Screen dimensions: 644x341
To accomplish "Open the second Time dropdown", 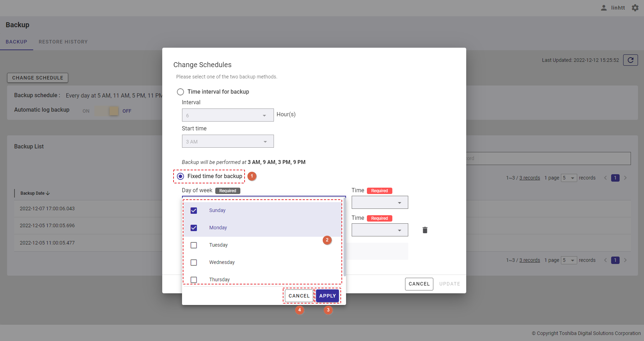I will coord(380,230).
